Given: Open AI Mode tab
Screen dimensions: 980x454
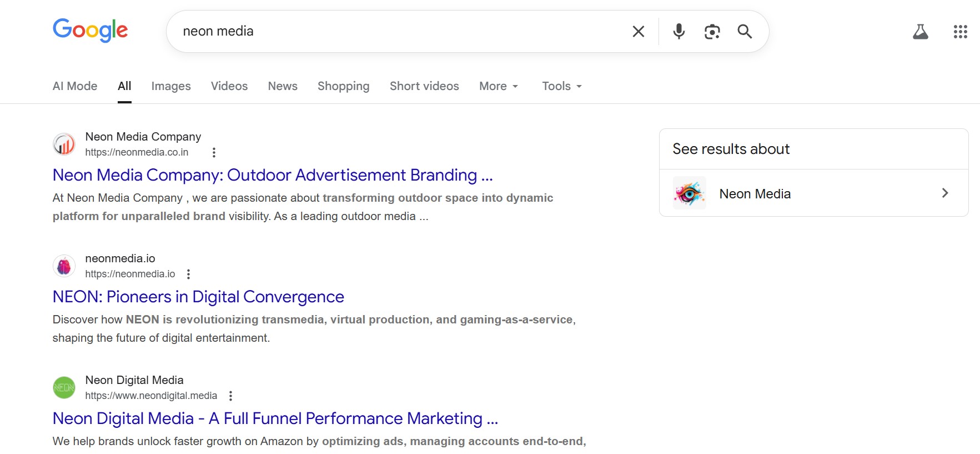Looking at the screenshot, I should click(75, 86).
